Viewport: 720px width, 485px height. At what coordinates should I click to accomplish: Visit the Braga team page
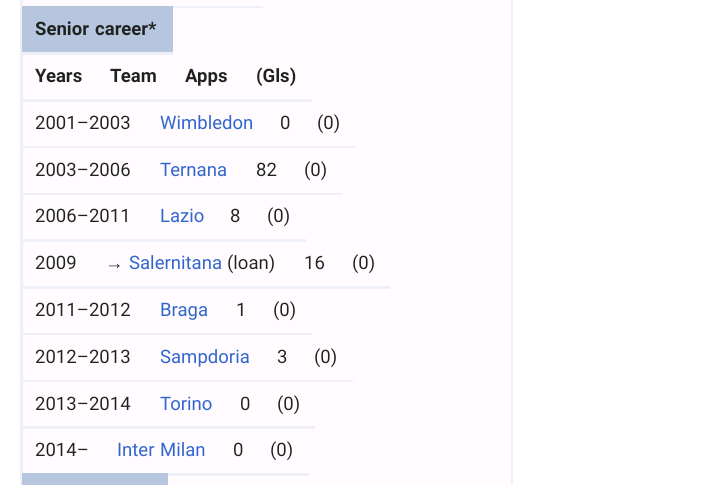[184, 310]
